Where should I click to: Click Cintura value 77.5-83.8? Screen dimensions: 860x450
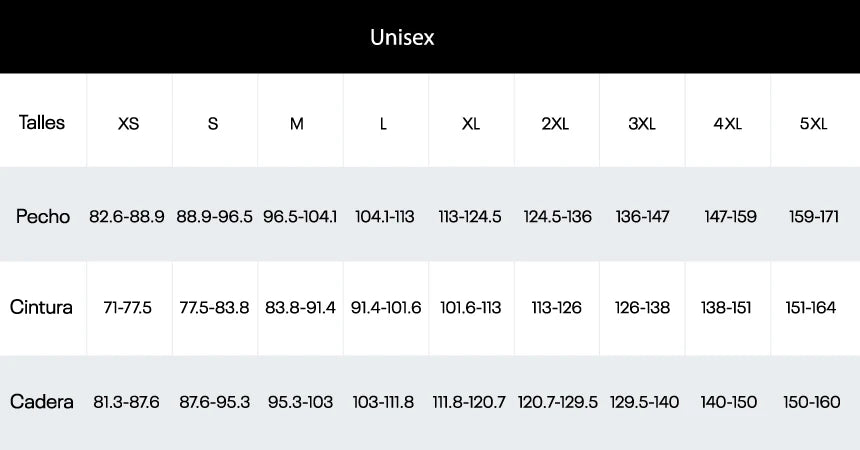pyautogui.click(x=214, y=308)
